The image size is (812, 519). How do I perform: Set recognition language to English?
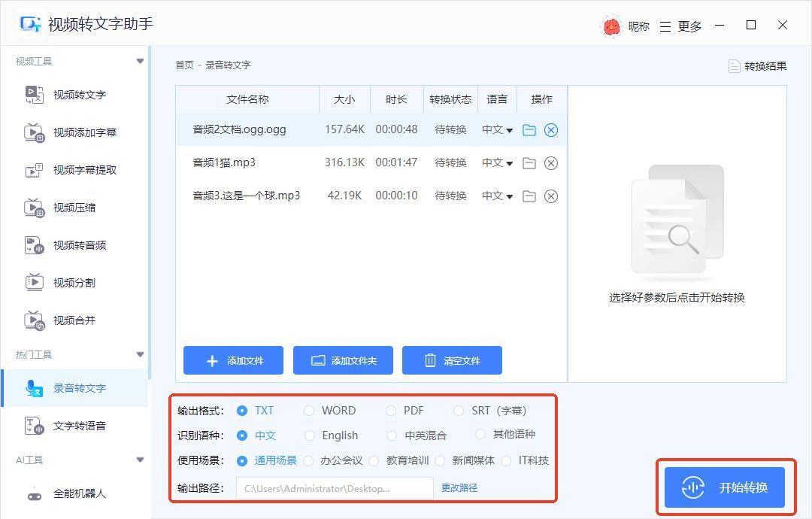click(x=309, y=436)
